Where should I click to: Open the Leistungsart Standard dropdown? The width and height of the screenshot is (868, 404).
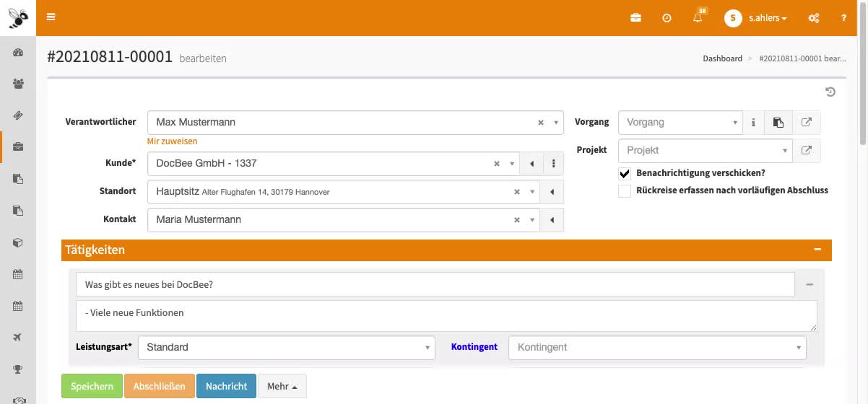[x=286, y=347]
